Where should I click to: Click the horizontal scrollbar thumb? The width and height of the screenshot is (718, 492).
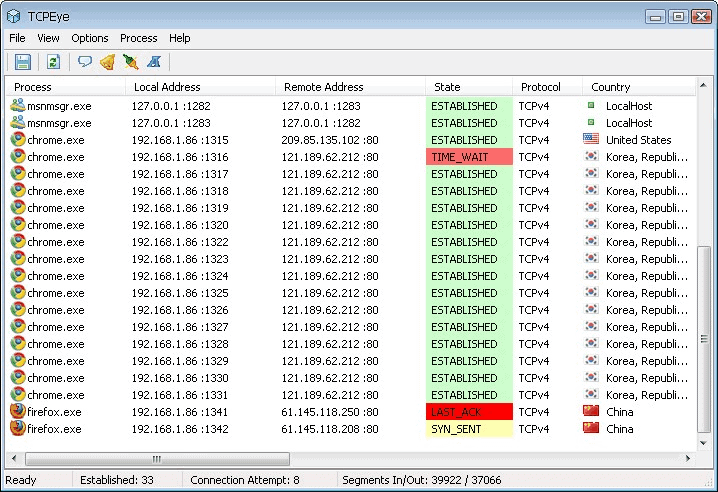156,459
